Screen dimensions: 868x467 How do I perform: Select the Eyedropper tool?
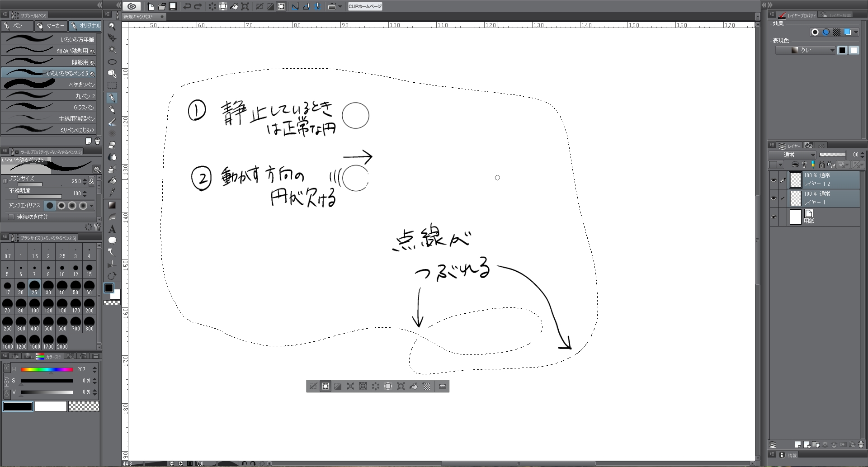(x=112, y=192)
